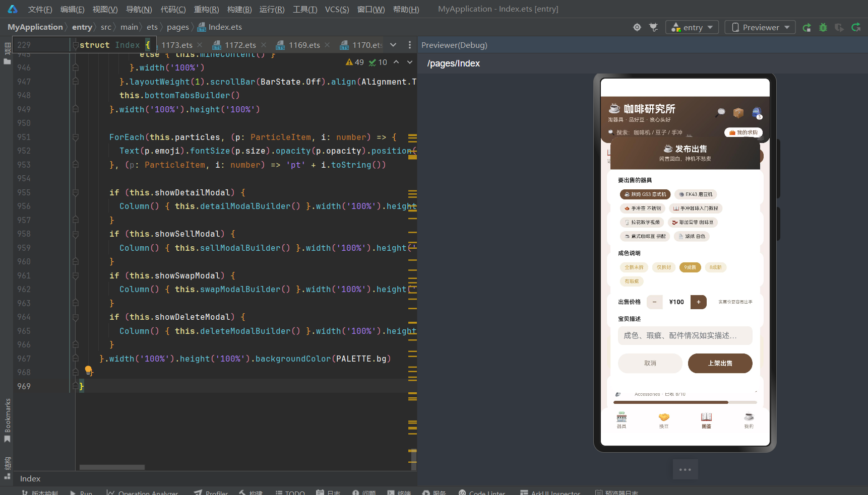Open the entry run configuration dropdown
The width and height of the screenshot is (868, 495).
tap(692, 27)
